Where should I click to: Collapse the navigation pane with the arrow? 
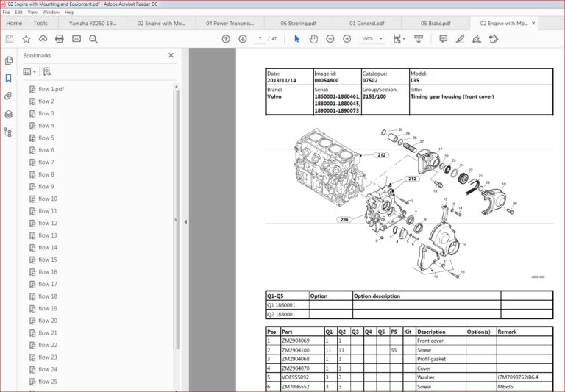[185, 222]
